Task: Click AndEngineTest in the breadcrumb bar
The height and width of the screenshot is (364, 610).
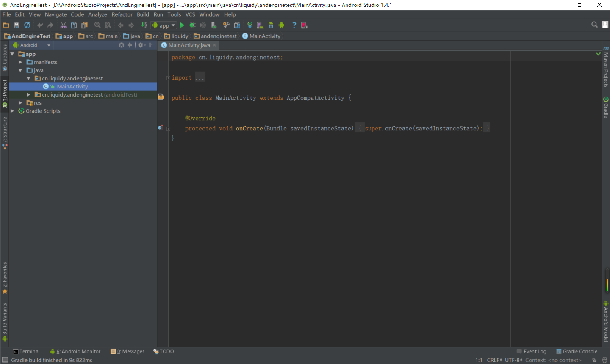Action: coord(27,36)
